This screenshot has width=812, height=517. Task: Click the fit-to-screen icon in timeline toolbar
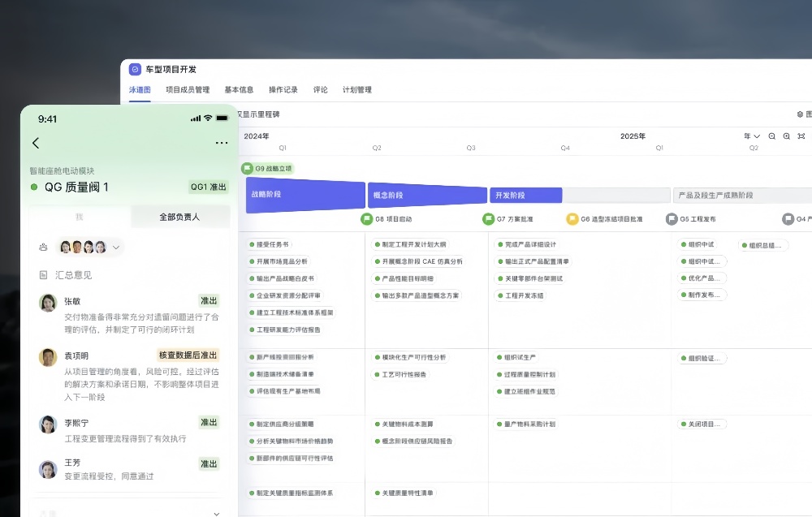(801, 136)
